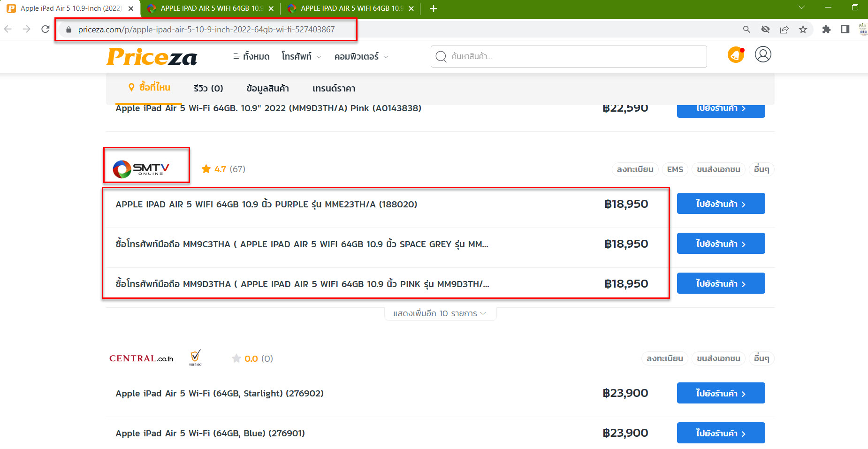Reload the Priceza page
Image resolution: width=868 pixels, height=449 pixels.
click(46, 29)
